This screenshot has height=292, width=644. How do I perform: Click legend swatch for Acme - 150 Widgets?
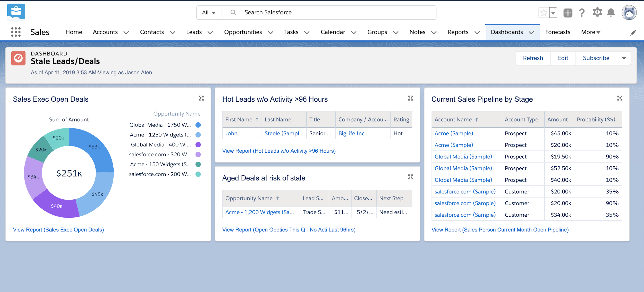point(198,164)
